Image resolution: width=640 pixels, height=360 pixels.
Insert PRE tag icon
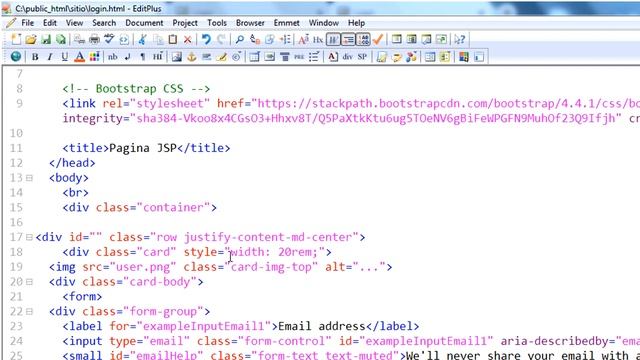(299, 57)
